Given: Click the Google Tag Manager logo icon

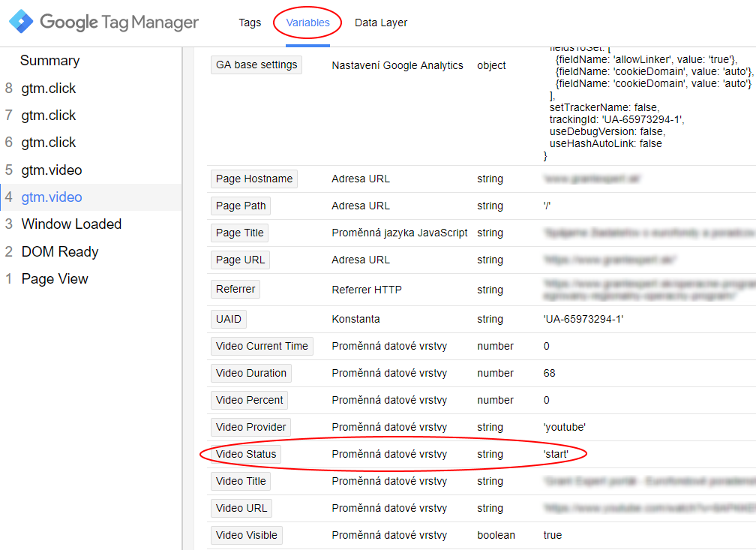Looking at the screenshot, I should point(21,22).
